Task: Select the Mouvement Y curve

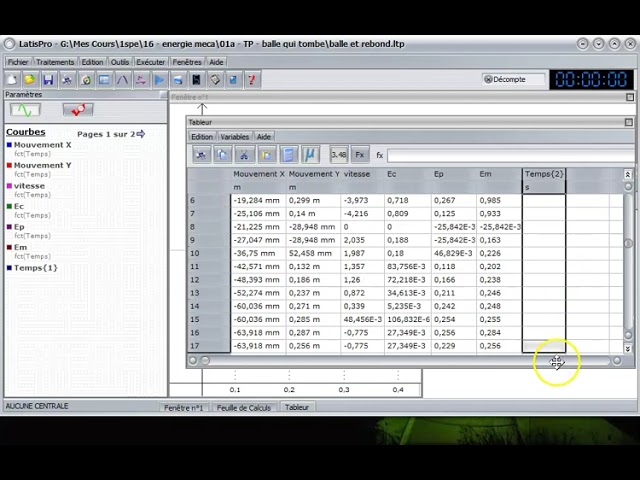Action: [x=42, y=165]
